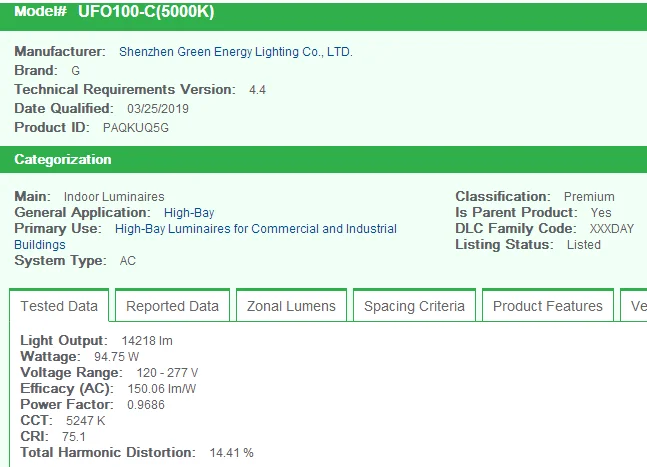Viewport: 647px width, 467px height.
Task: Click the Light Output value 14218 lm
Action: click(x=147, y=341)
